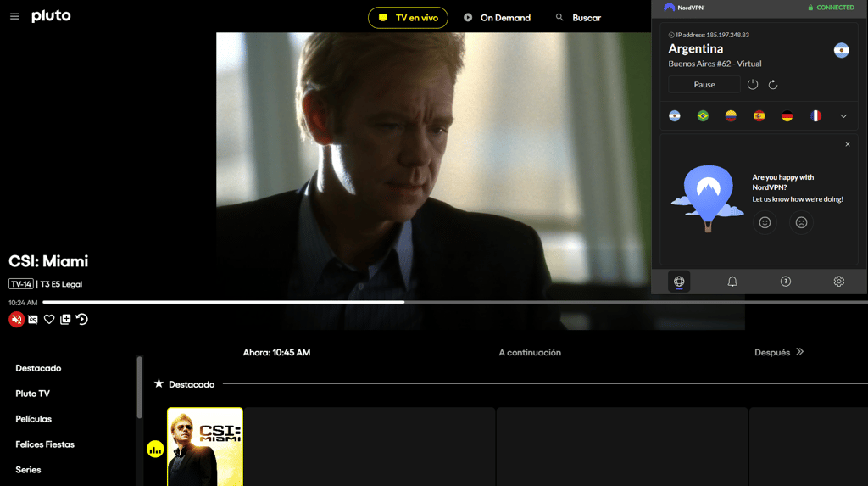Click the search magnifier icon
868x486 pixels.
[559, 17]
